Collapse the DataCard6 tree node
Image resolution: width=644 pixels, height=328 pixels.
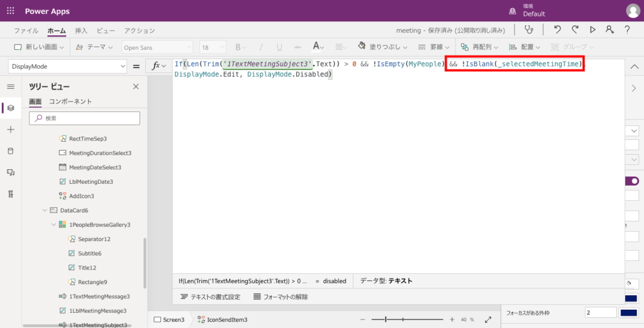click(x=45, y=210)
